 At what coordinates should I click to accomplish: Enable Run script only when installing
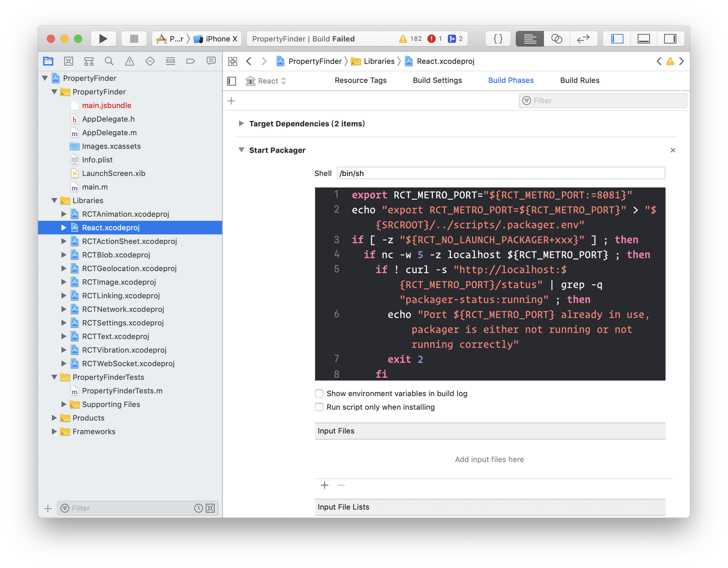coord(319,407)
